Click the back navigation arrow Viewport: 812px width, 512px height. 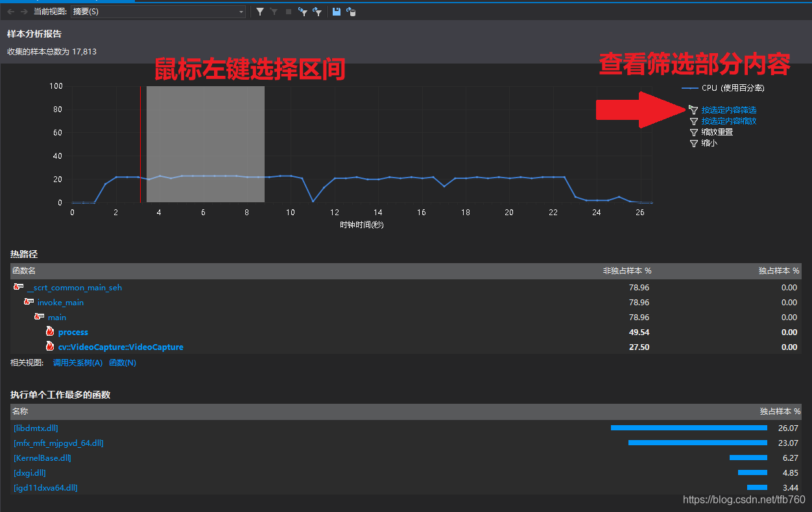pyautogui.click(x=10, y=12)
